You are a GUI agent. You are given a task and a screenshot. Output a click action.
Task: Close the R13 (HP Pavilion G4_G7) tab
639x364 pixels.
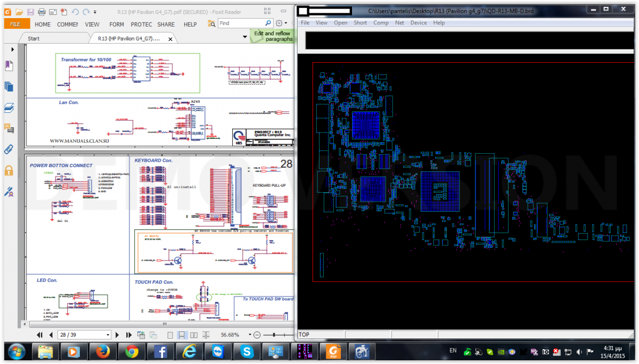[x=170, y=39]
